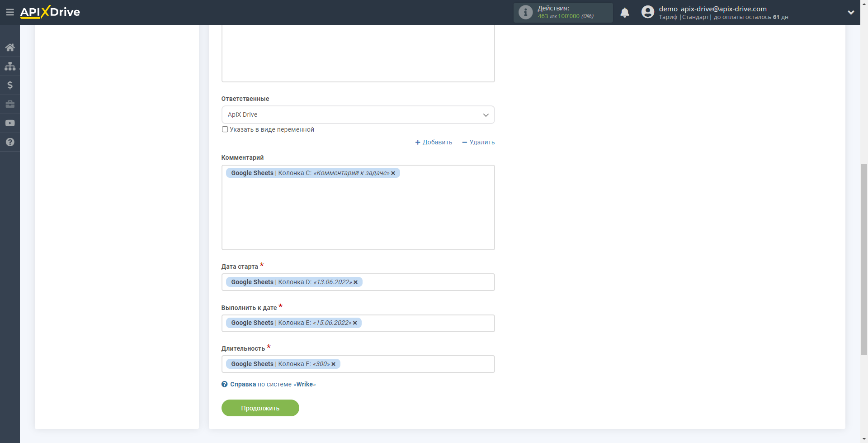This screenshot has width=868, height=443.
Task: Click the ApiX-Drive logo
Action: [x=50, y=12]
